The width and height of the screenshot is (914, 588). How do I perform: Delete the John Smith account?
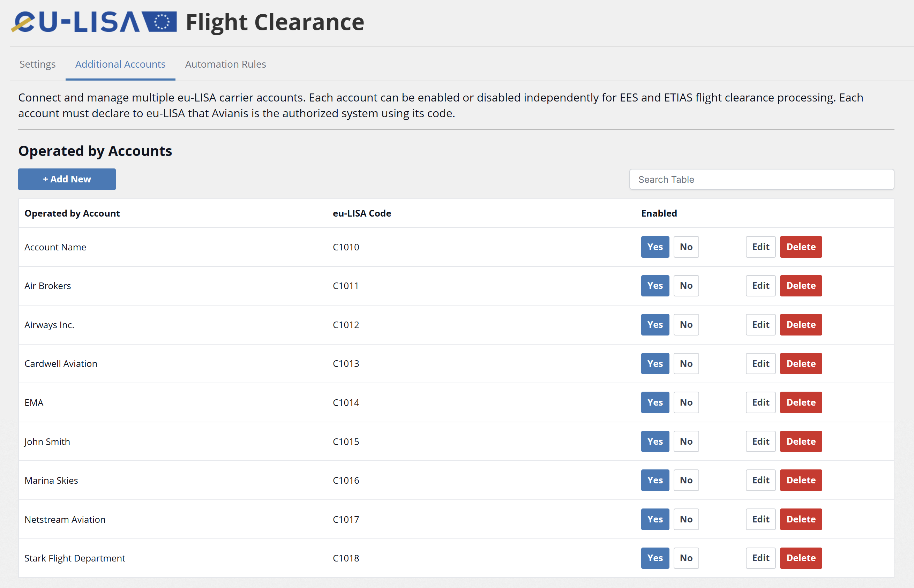[x=801, y=442]
